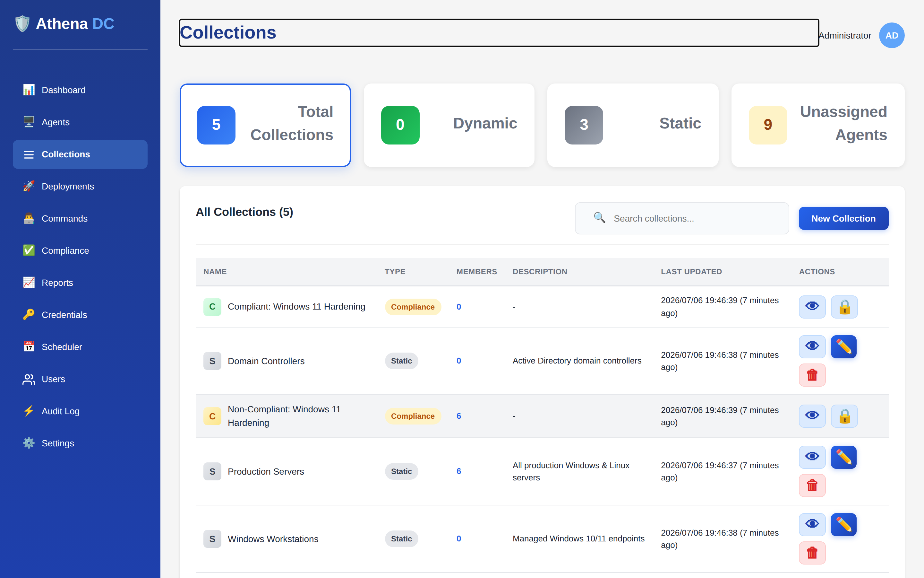Screen dimensions: 924x578
Task: Click the TYPE column header
Action: click(395, 271)
